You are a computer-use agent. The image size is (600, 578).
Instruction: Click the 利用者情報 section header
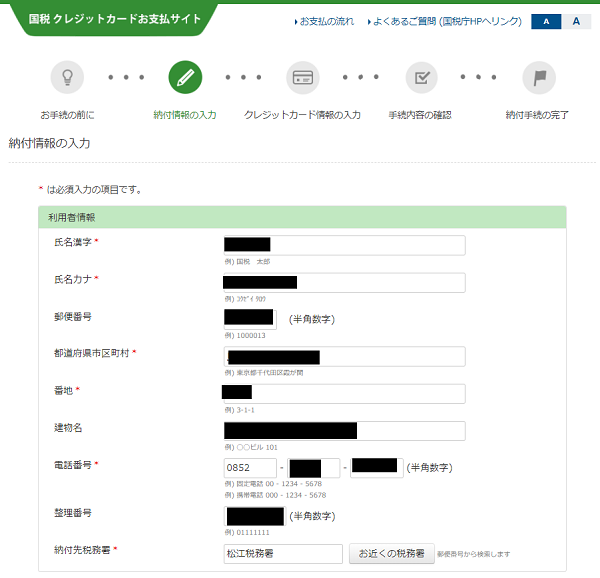302,217
